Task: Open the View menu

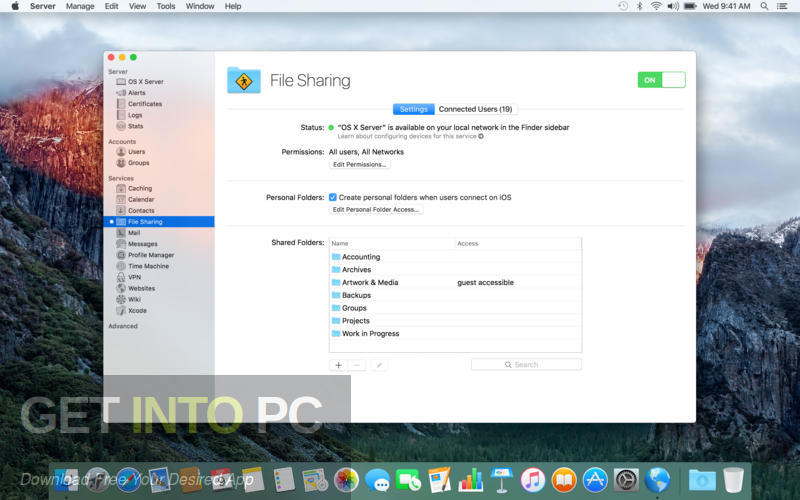Action: [x=137, y=6]
